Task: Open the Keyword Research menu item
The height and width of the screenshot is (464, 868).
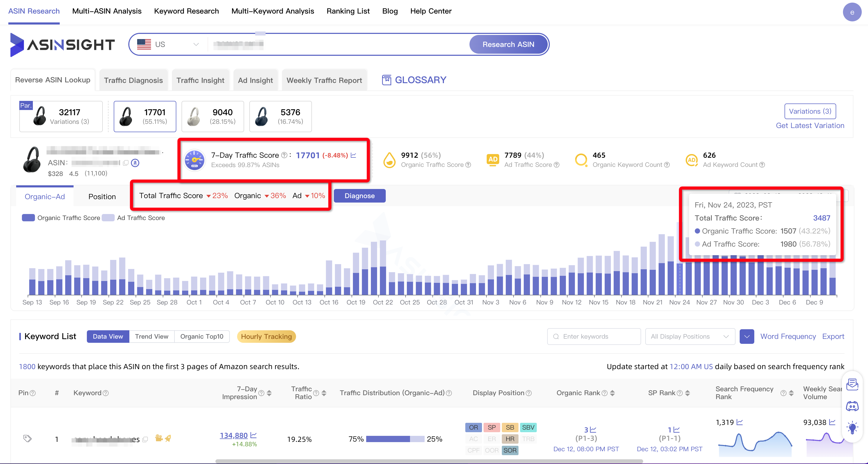Action: pyautogui.click(x=186, y=11)
